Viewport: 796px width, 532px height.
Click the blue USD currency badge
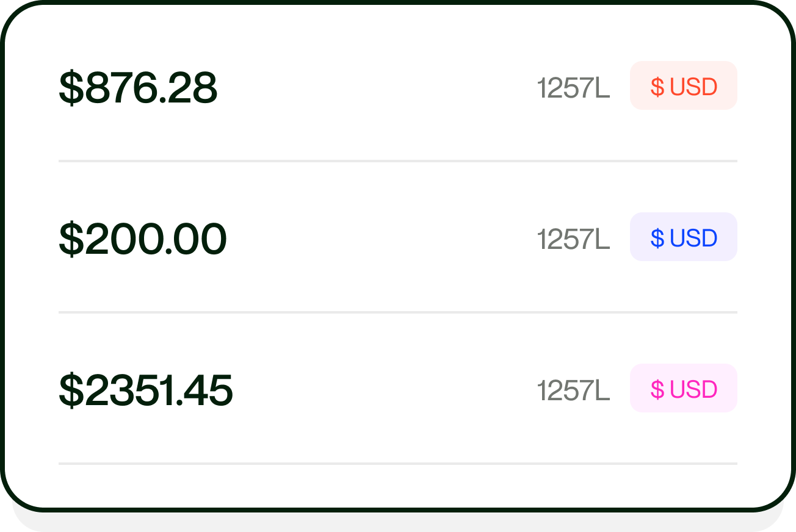click(683, 237)
